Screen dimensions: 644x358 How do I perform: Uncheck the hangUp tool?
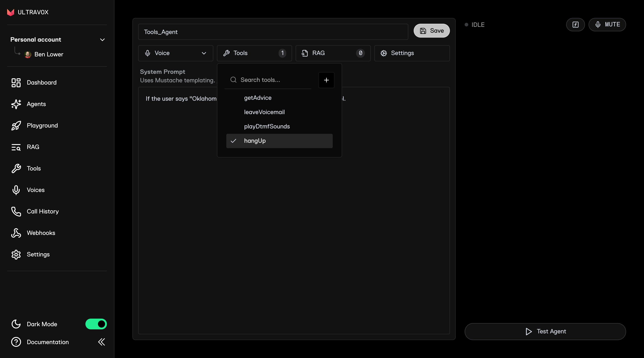click(x=279, y=141)
